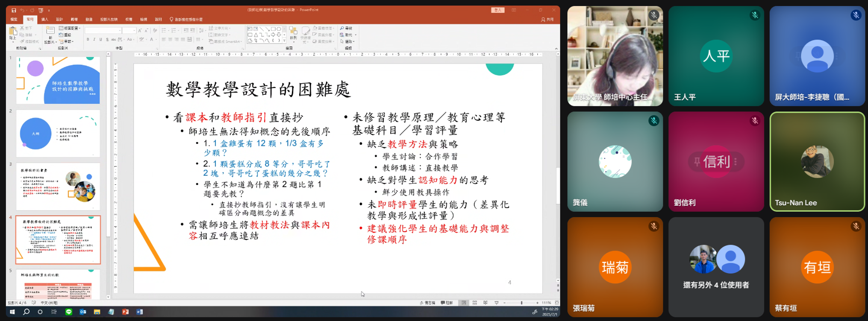Click the Share (共用) button
This screenshot has height=321, width=868.
pos(547,19)
